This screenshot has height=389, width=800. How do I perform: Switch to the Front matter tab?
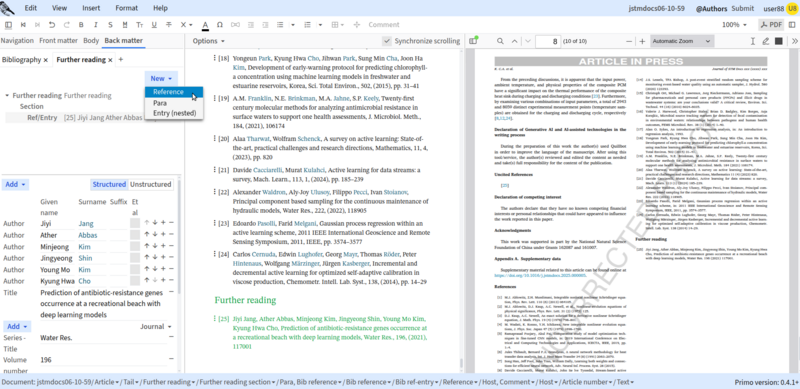(58, 40)
